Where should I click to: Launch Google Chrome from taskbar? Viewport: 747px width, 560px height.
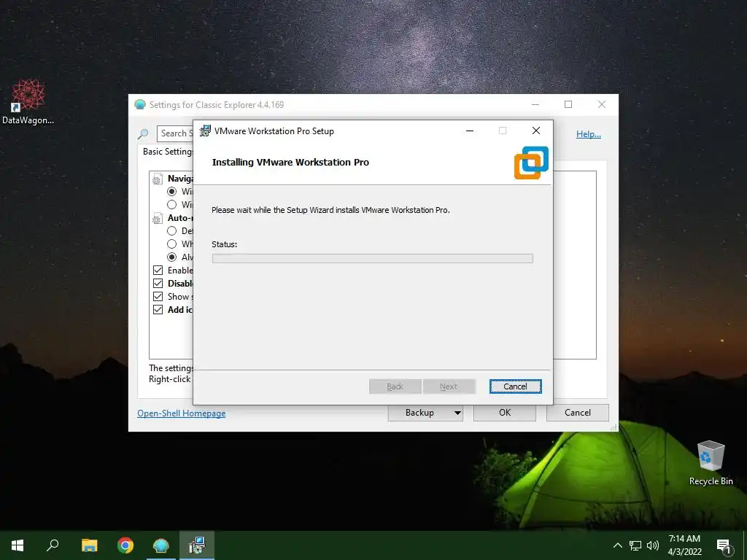125,545
